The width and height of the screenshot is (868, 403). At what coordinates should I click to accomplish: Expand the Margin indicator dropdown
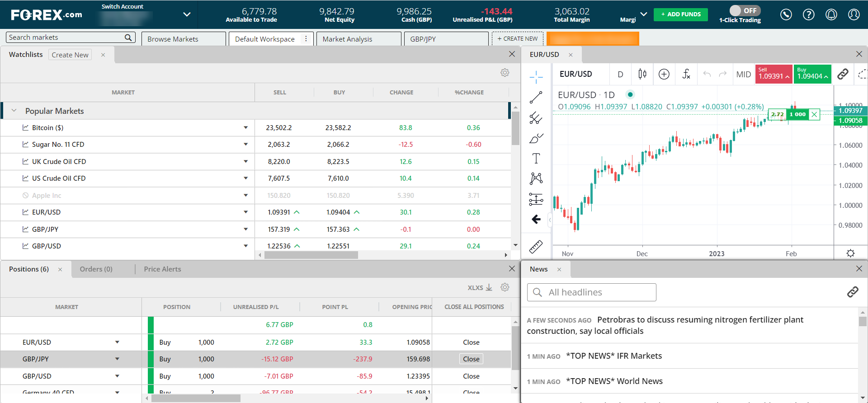point(644,14)
